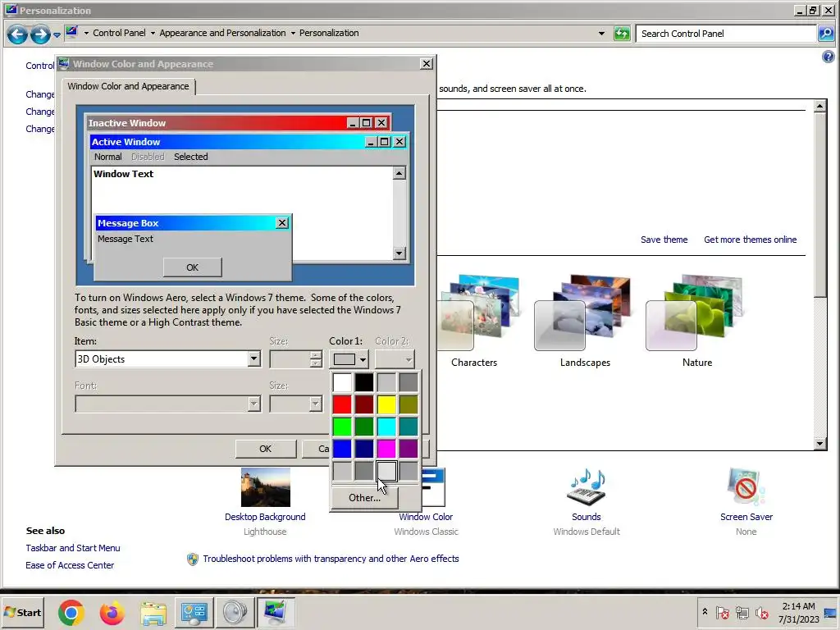Pick the bright green color swatch
This screenshot has height=630, width=840.
(342, 427)
